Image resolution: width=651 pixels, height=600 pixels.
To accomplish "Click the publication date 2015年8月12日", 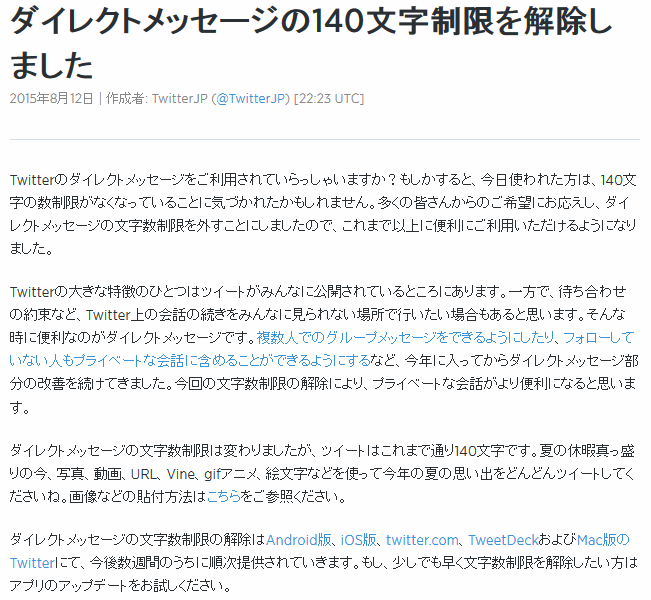I will pos(51,99).
